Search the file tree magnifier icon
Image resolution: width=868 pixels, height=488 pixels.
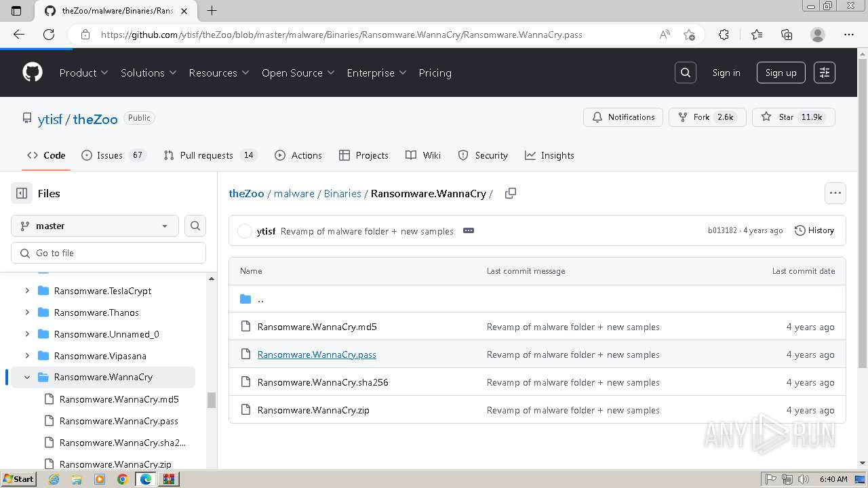(195, 226)
